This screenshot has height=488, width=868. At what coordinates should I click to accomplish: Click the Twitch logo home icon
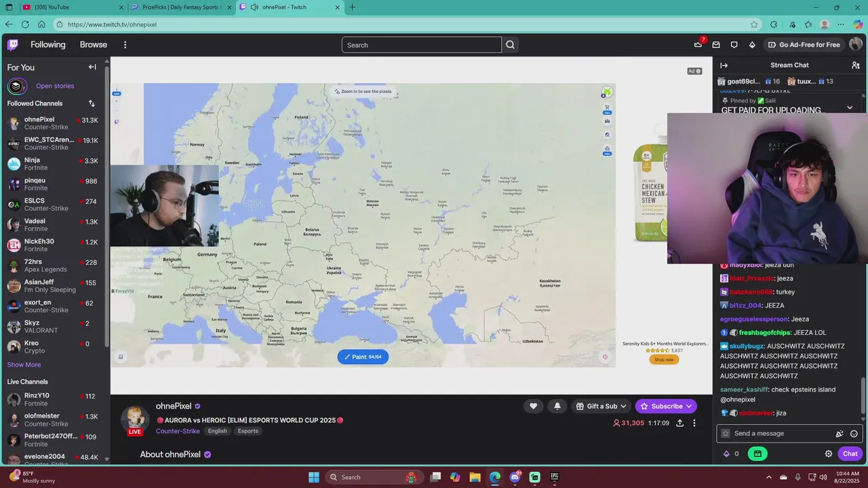coord(13,45)
